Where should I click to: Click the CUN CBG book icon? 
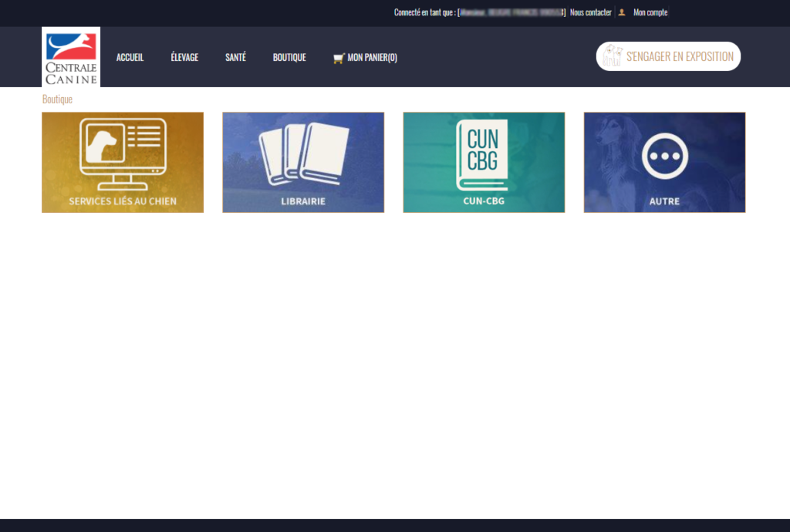point(482,156)
